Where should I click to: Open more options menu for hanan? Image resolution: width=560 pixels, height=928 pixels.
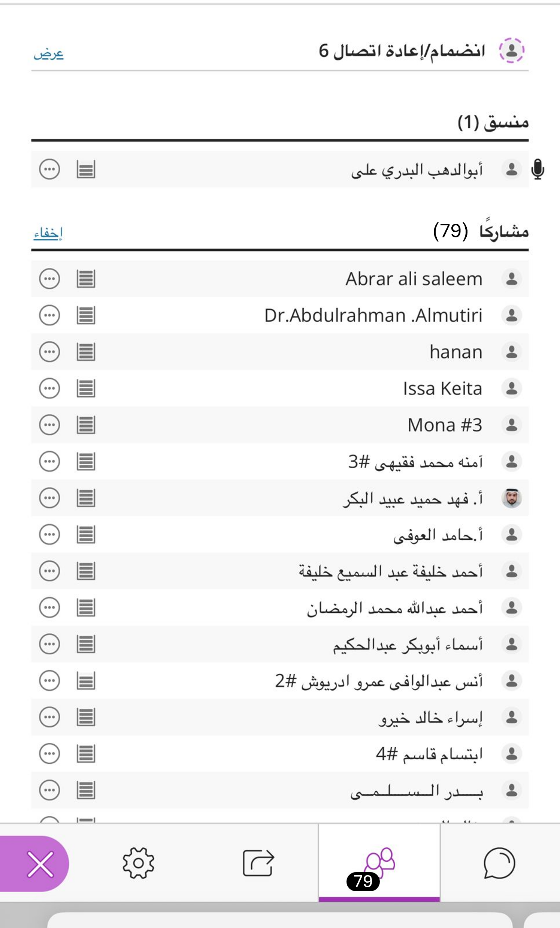click(49, 352)
